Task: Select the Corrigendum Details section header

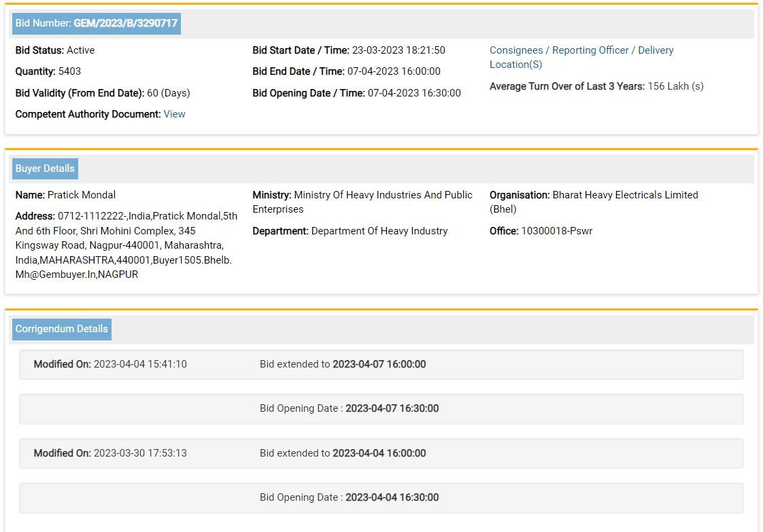Action: click(61, 329)
